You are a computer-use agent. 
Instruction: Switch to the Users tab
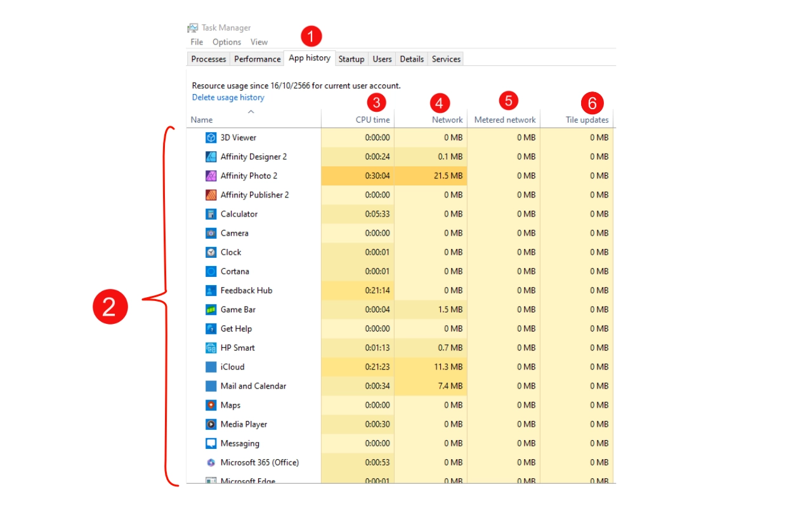click(x=382, y=59)
